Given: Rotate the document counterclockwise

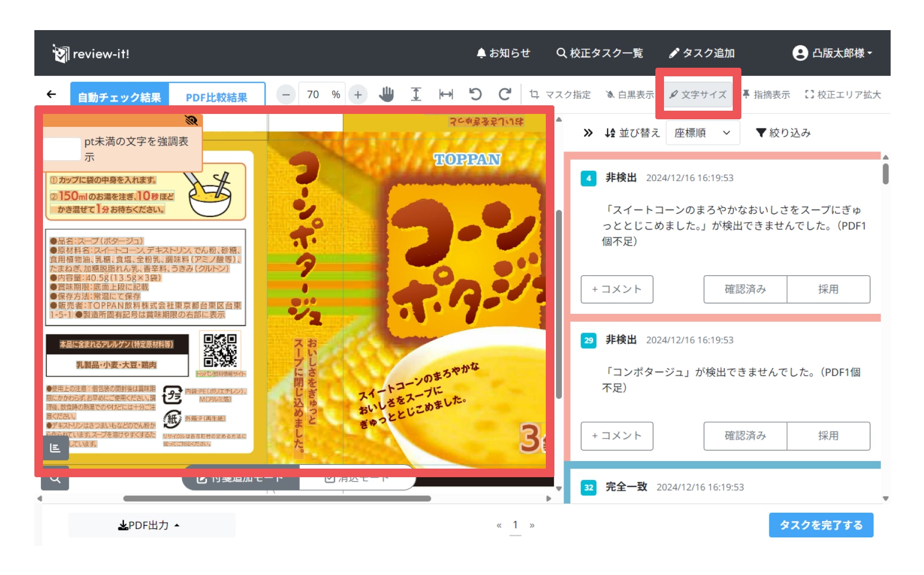Looking at the screenshot, I should click(475, 95).
